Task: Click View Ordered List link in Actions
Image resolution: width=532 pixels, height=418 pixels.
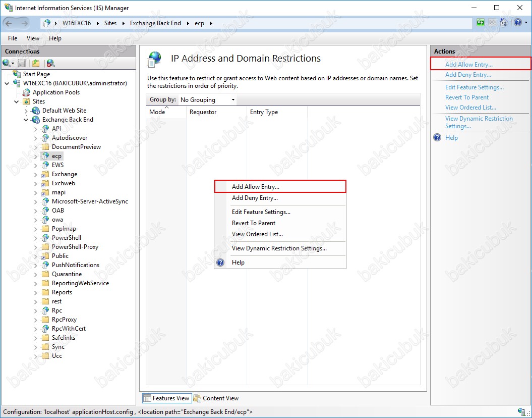Action: 470,108
